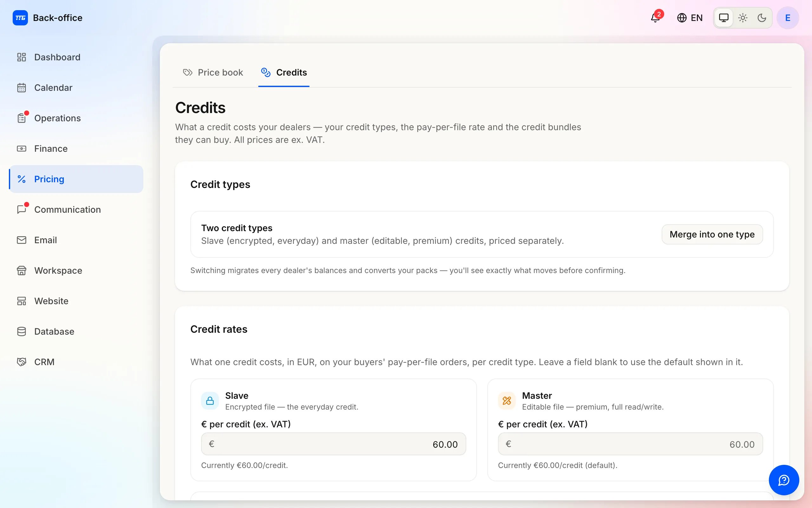Select the Credits tab
This screenshot has width=812, height=508.
pyautogui.click(x=284, y=73)
